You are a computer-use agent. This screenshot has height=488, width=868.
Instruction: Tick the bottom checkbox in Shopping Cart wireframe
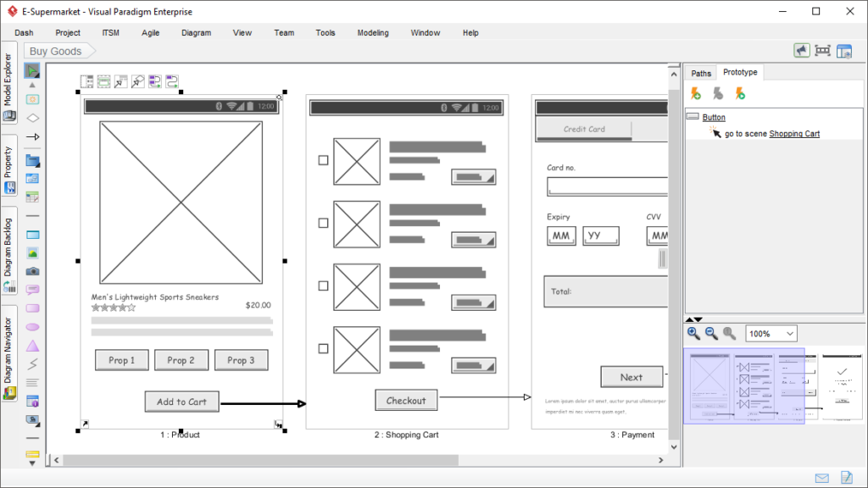pyautogui.click(x=323, y=347)
